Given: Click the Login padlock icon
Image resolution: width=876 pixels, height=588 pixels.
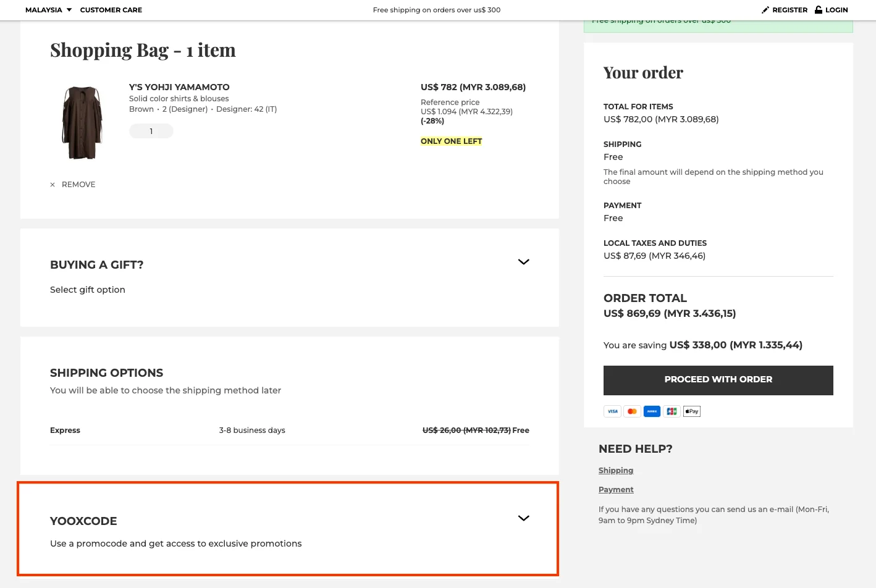Looking at the screenshot, I should coord(819,10).
